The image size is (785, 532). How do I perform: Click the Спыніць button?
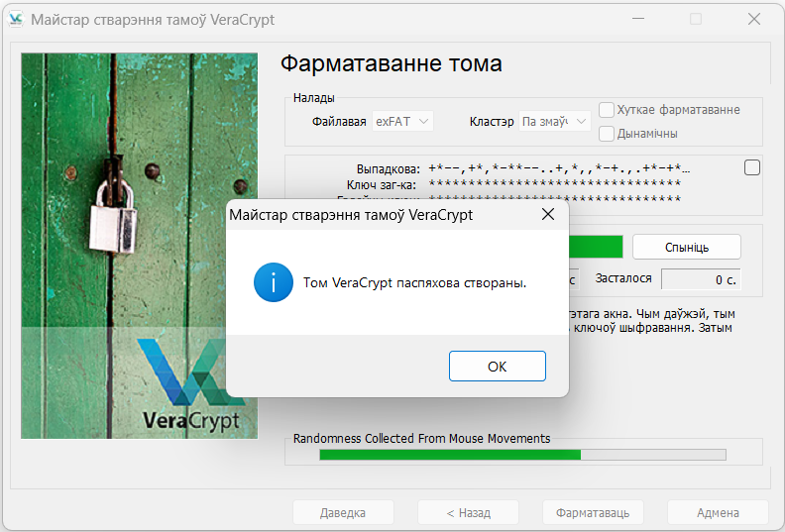(x=686, y=247)
